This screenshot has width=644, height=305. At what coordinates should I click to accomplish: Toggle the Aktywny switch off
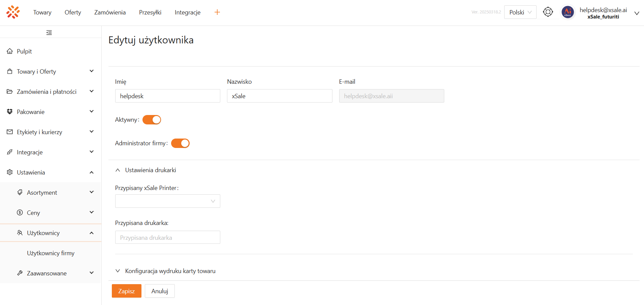tap(152, 120)
